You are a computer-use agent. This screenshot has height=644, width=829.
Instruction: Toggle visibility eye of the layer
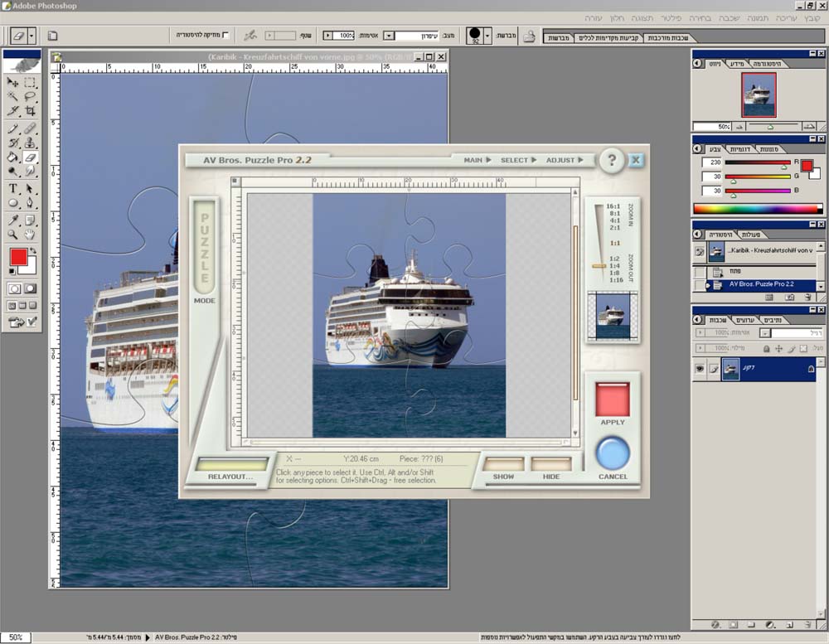pos(700,369)
